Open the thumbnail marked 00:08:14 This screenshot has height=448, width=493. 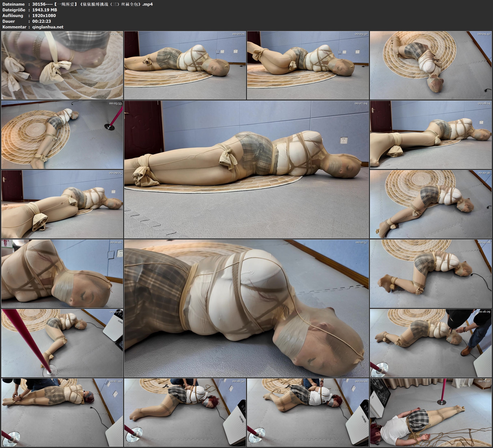[x=431, y=135]
